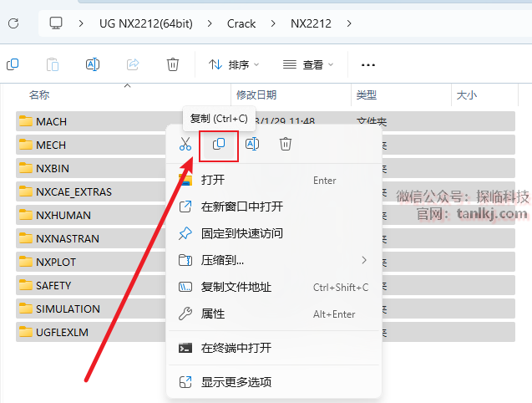
Task: Click the wrench icon beside 属性
Action: [x=185, y=314]
